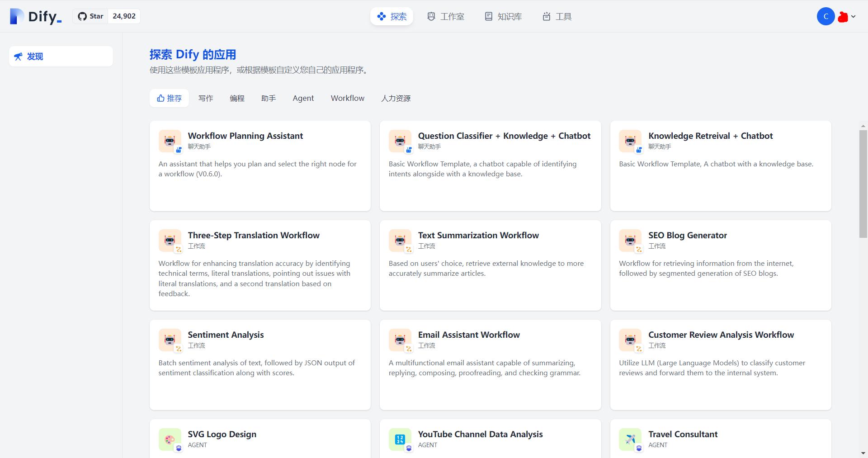Click the user avatar C
Screen dimensions: 868x458
pos(826,16)
